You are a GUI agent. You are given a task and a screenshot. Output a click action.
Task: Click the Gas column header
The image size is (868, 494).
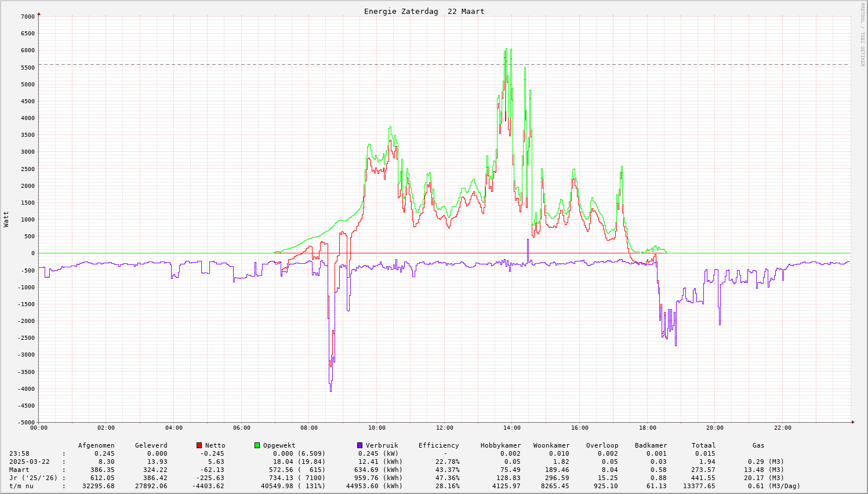click(758, 445)
